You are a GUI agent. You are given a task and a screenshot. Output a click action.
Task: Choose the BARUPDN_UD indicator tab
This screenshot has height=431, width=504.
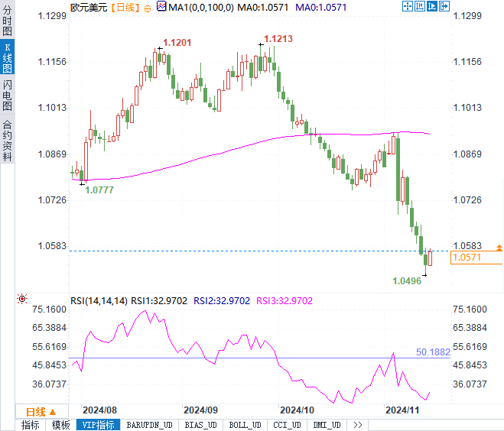tap(150, 425)
